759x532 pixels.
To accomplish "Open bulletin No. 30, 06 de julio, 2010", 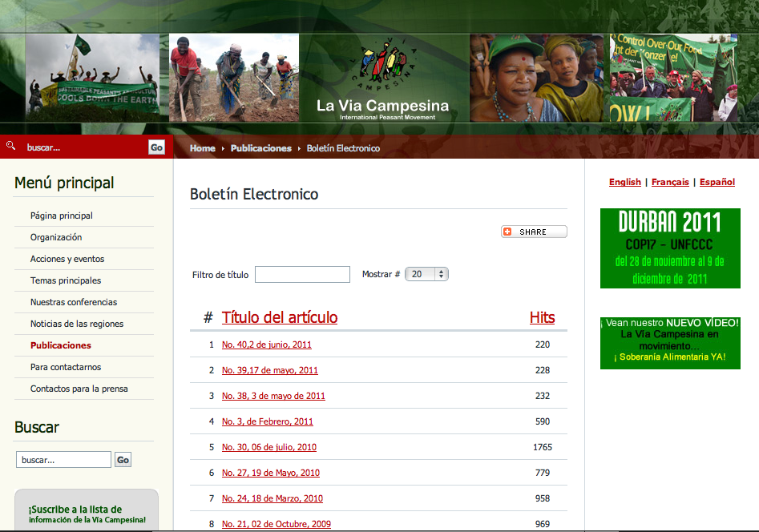I will 269,447.
